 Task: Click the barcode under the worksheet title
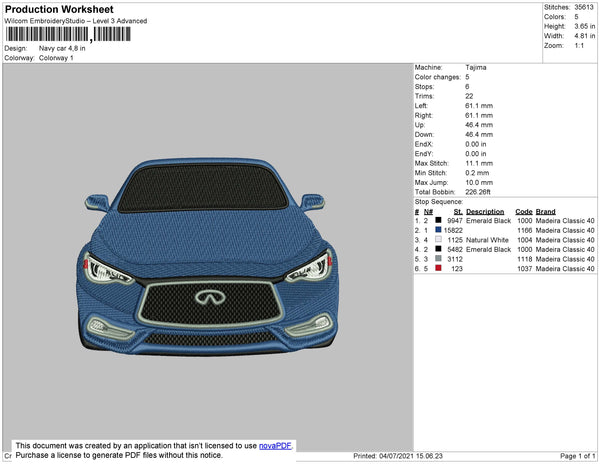64,35
